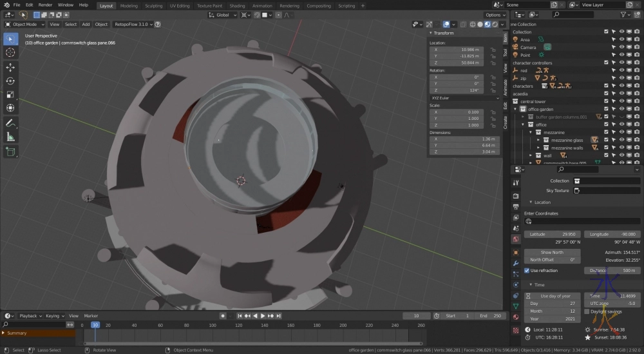
Task: Select the Cursor tool in the toolbar
Action: [x=10, y=52]
